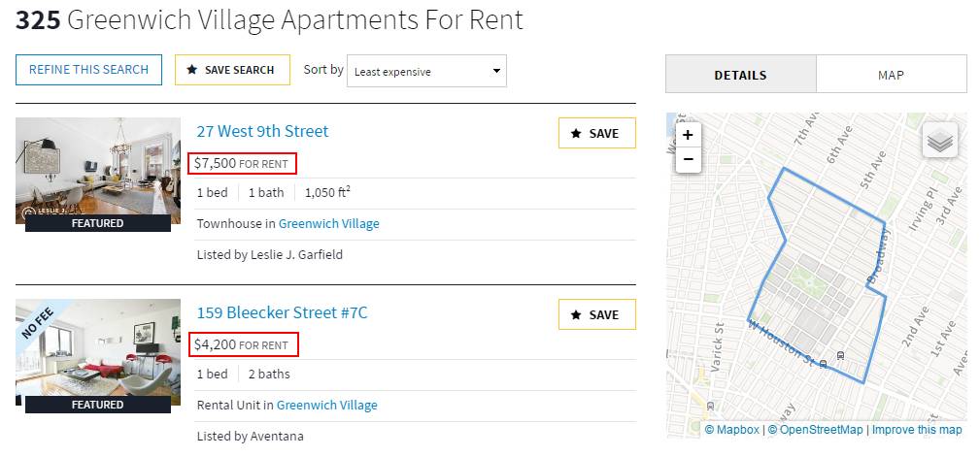Open the Sort by dropdown
Screen dimensions: 980x457
coord(426,71)
